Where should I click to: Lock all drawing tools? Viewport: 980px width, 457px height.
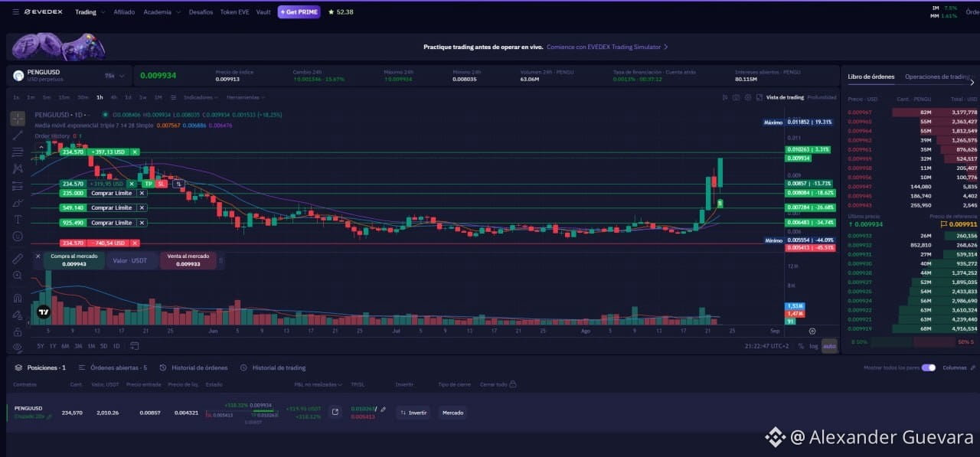point(18,331)
